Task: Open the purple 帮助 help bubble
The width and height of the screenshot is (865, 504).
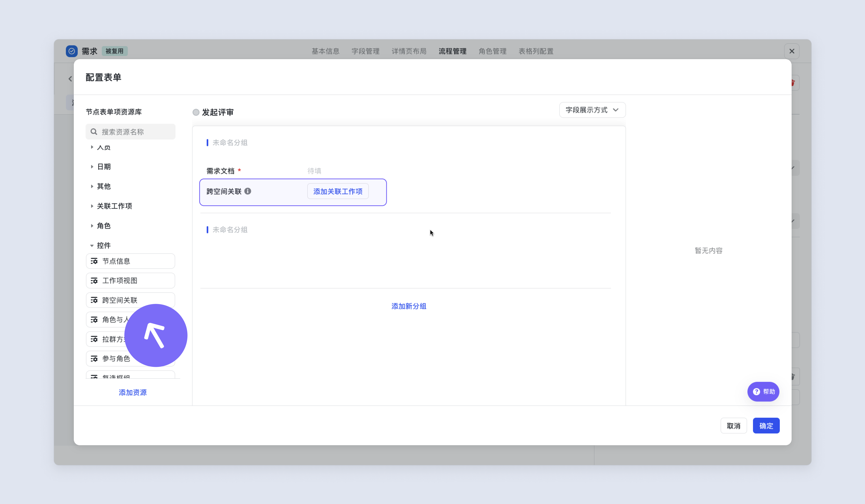Action: 763,391
